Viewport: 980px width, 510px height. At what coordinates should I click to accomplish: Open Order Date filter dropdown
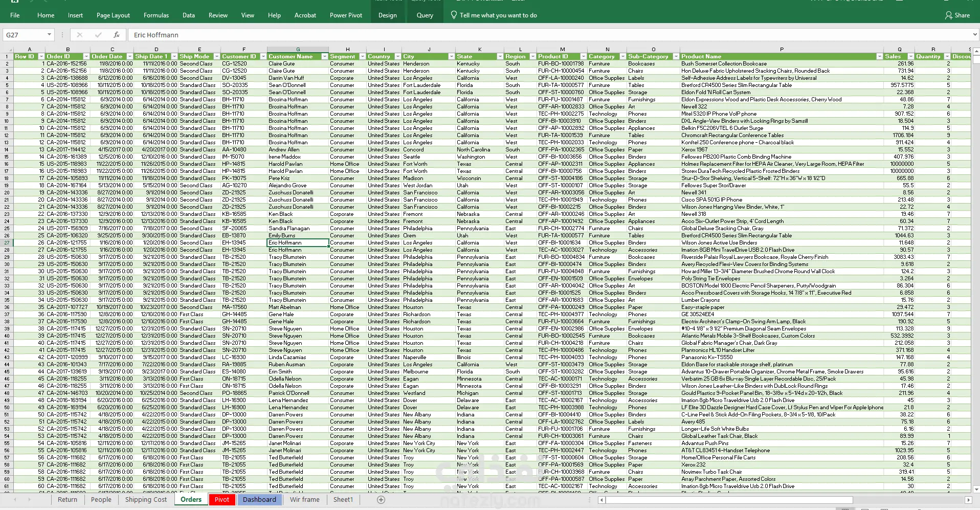click(130, 56)
